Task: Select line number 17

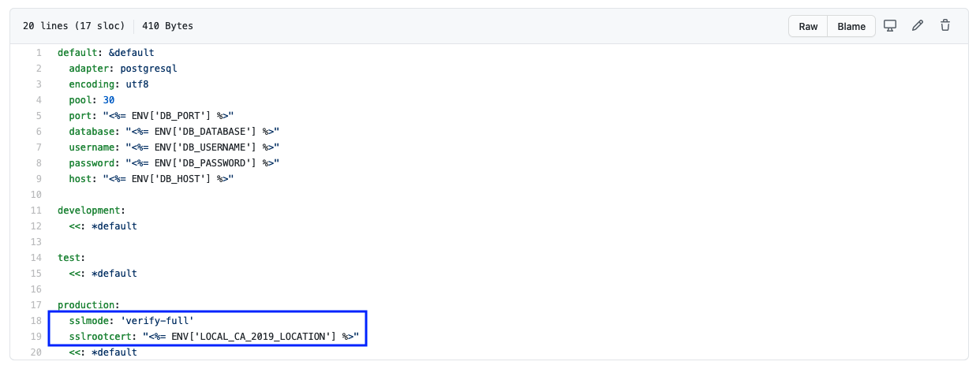Action: [36, 305]
